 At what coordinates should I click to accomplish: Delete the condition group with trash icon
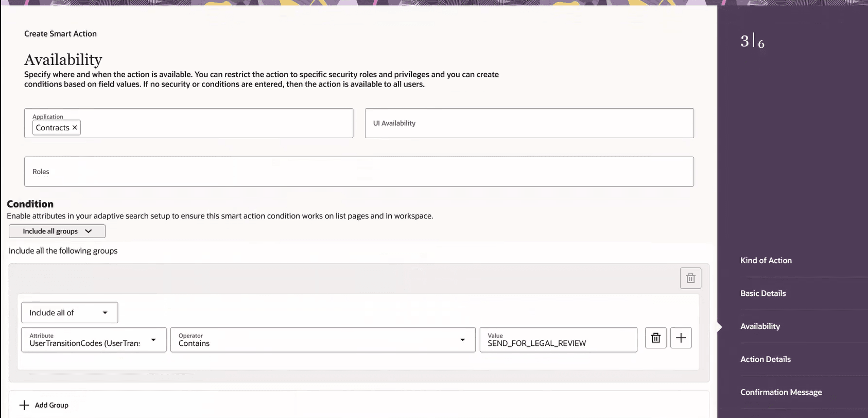click(690, 278)
